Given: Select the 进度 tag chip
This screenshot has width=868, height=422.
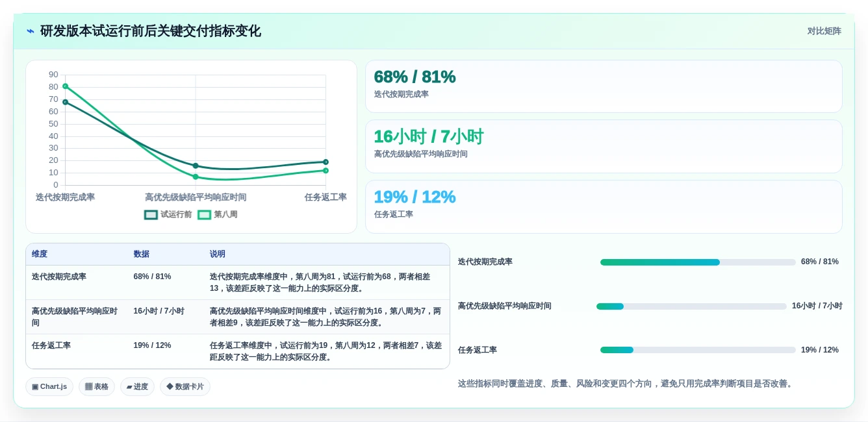Looking at the screenshot, I should click(137, 386).
